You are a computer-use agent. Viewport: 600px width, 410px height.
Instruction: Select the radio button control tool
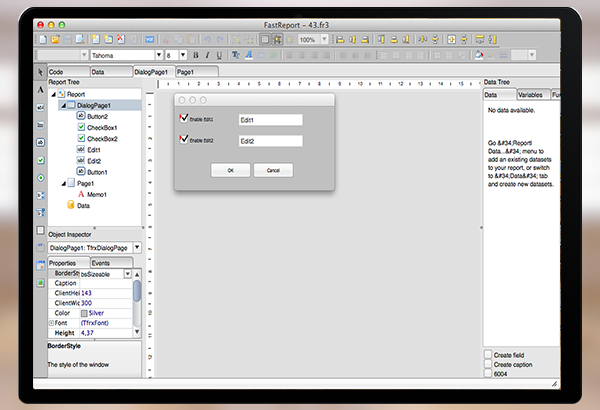pos(41,177)
